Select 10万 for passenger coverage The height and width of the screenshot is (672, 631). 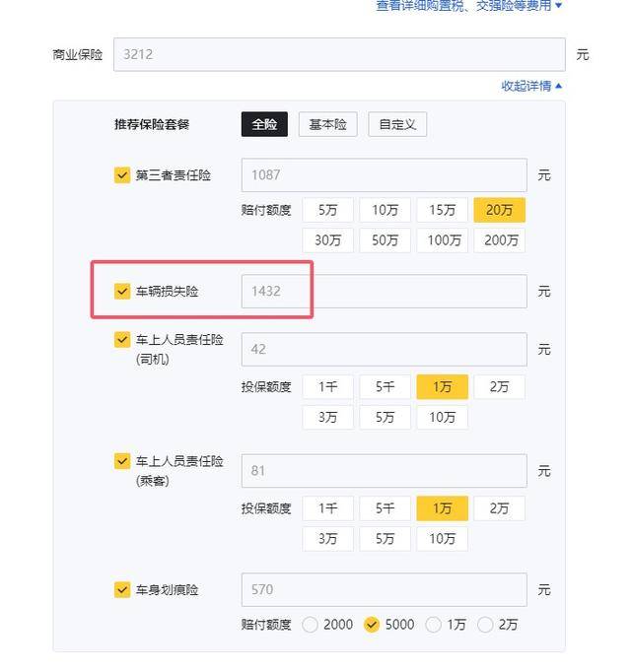pos(443,538)
